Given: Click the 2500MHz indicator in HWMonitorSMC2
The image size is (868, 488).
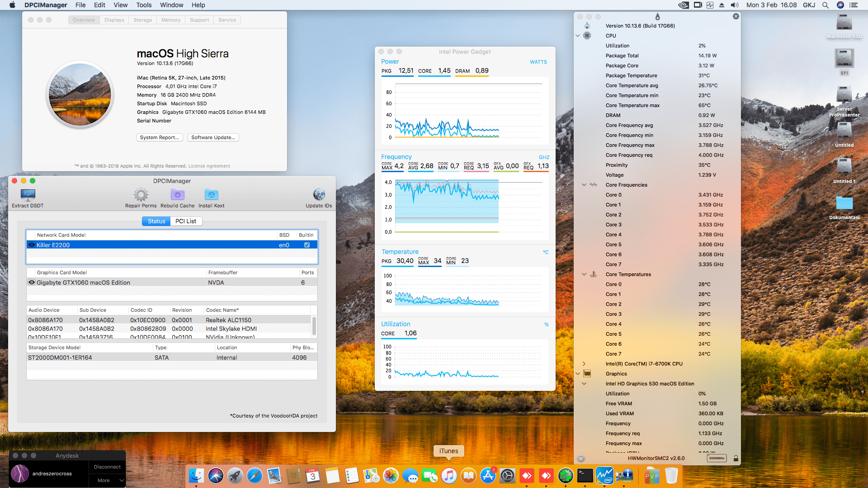Looking at the screenshot, I should 717,458.
